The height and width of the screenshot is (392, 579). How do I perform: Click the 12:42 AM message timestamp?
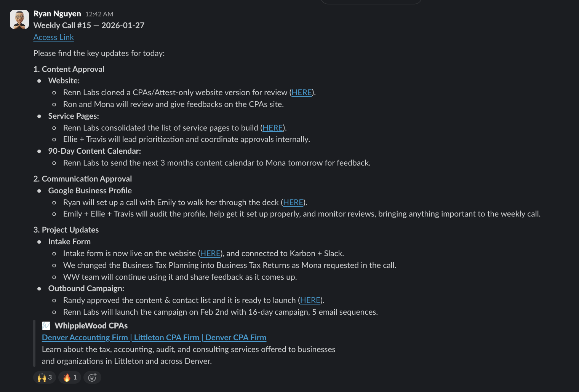click(x=99, y=14)
